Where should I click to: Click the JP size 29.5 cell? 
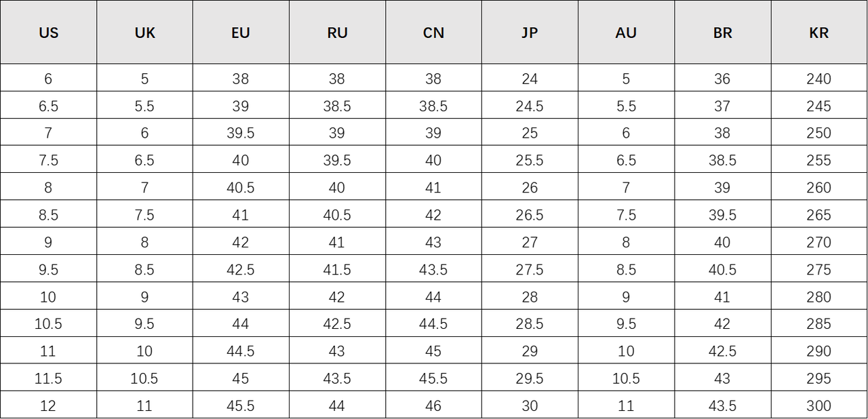530,378
